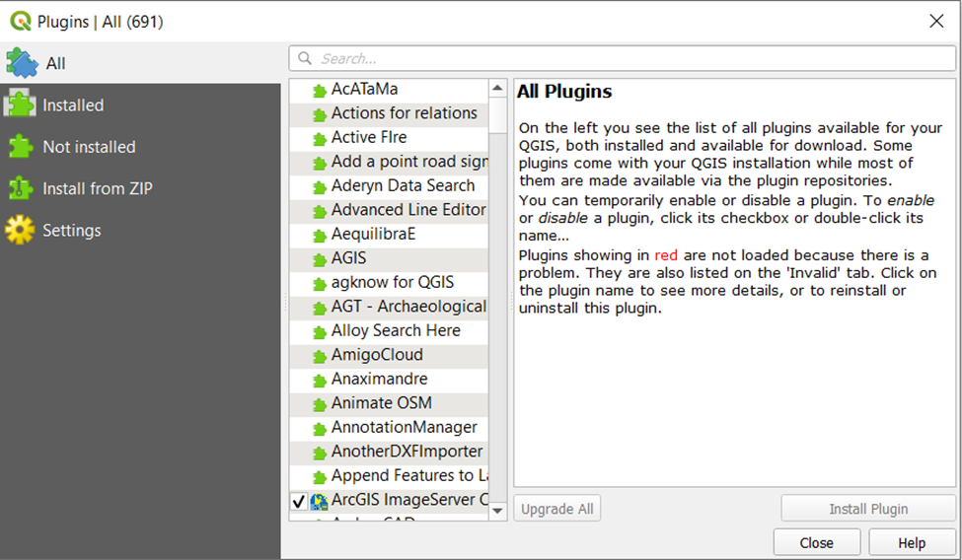
Task: Click plugin list scrollbar up arrow
Action: 497,89
